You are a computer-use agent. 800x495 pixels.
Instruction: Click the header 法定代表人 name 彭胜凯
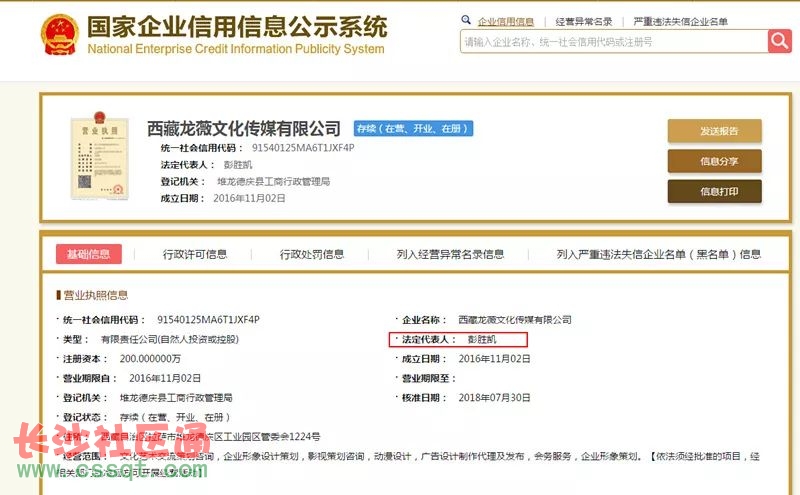(238, 165)
